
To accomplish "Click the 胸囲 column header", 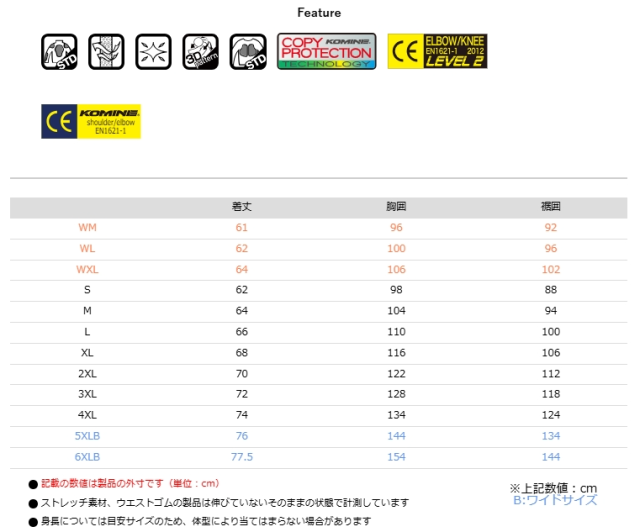I will 396,207.
